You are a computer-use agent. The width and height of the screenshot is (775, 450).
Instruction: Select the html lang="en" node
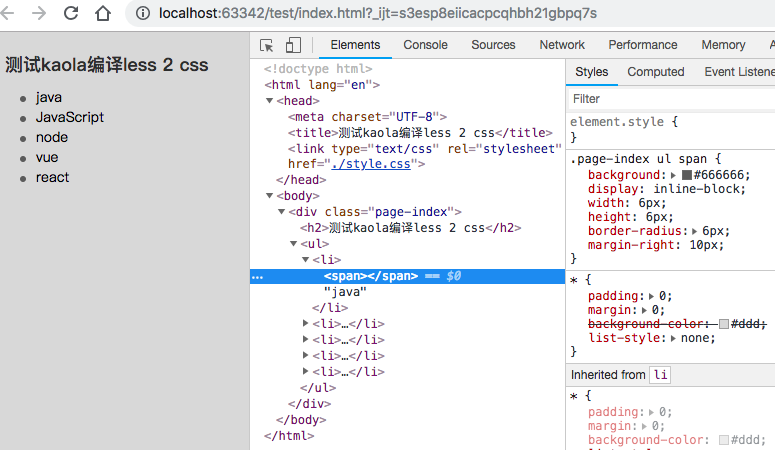click(322, 85)
